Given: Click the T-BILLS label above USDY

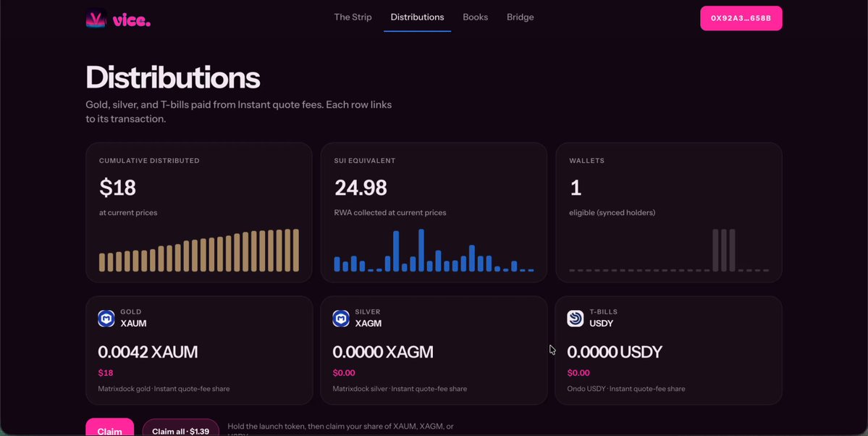Looking at the screenshot, I should point(603,312).
